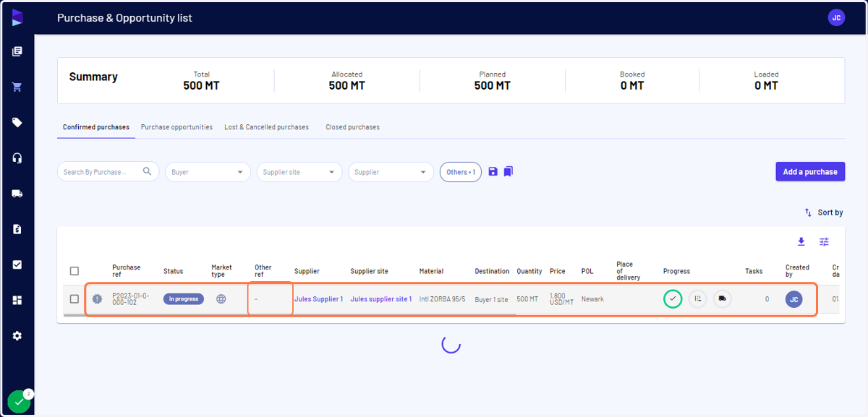Open the truck logistics sidebar icon

(17, 193)
